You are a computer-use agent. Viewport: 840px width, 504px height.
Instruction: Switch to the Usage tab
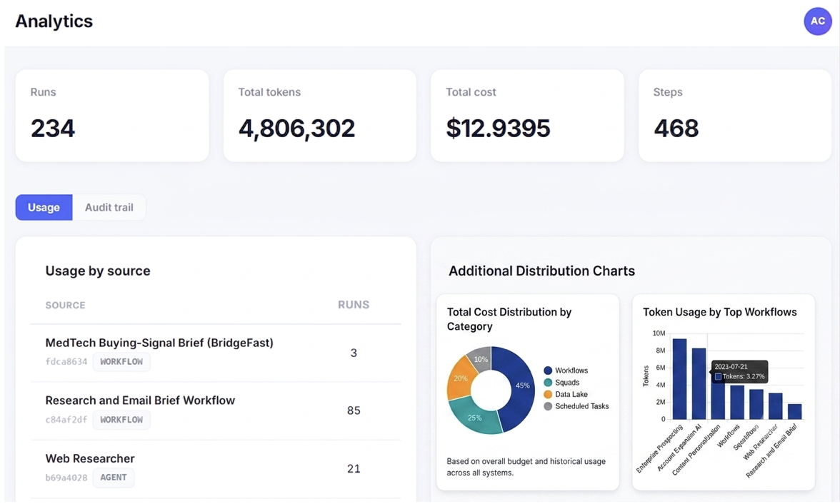coord(44,207)
